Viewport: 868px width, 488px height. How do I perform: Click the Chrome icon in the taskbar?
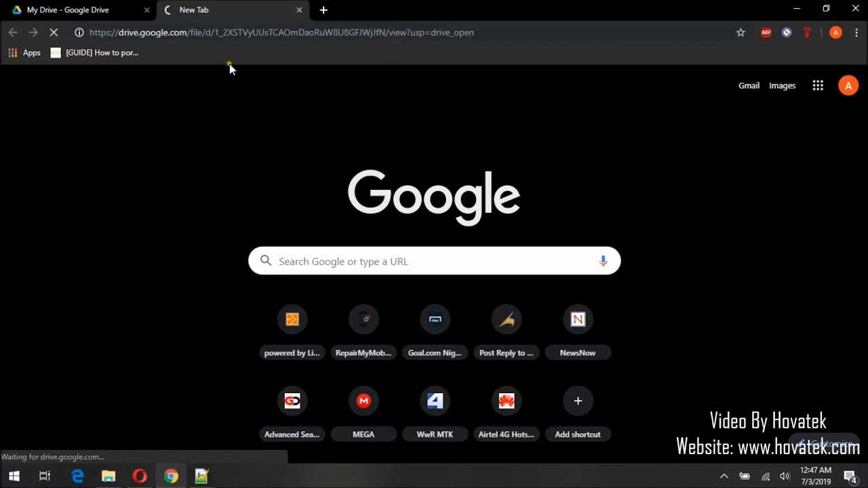click(171, 476)
